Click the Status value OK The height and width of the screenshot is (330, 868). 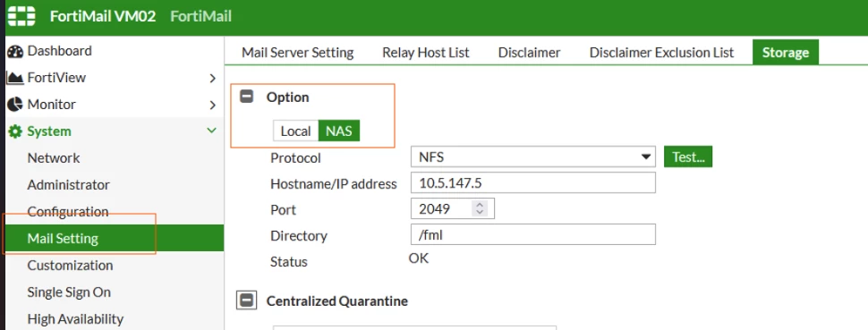(419, 258)
